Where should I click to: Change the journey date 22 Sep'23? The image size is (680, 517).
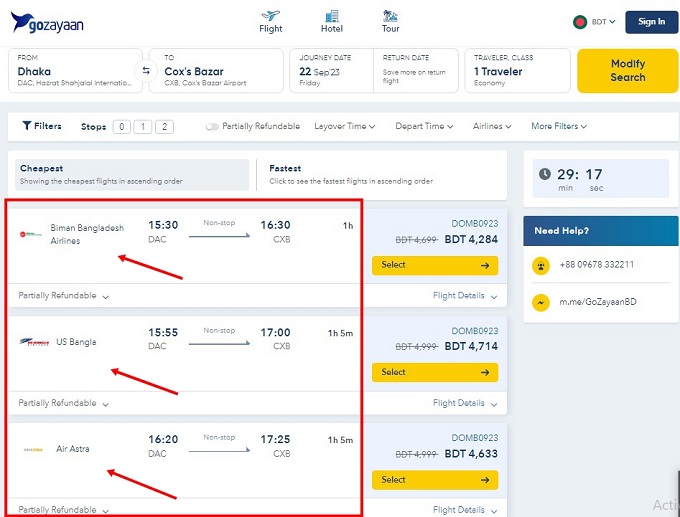pos(331,70)
